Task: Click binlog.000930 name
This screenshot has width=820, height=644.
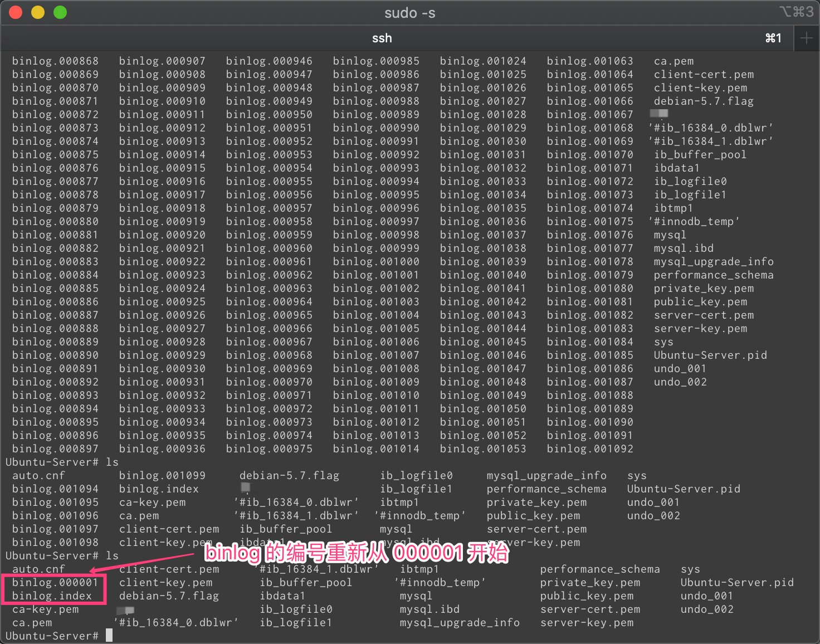Action: point(162,368)
